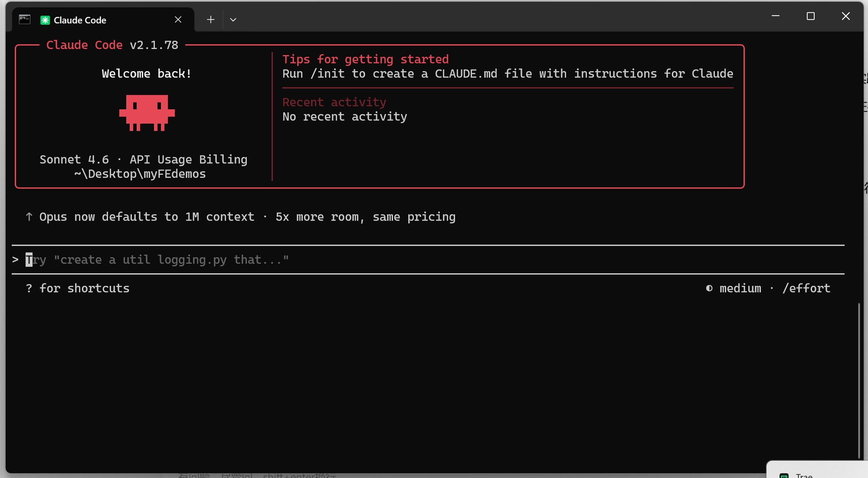Image resolution: width=868 pixels, height=478 pixels.
Task: Click the medium effort indicator icon
Action: point(709,288)
